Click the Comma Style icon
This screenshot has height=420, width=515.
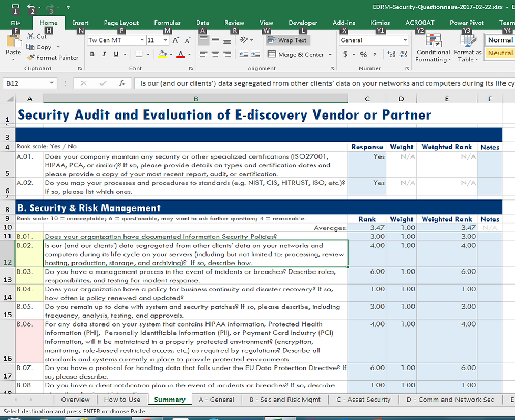pos(374,54)
